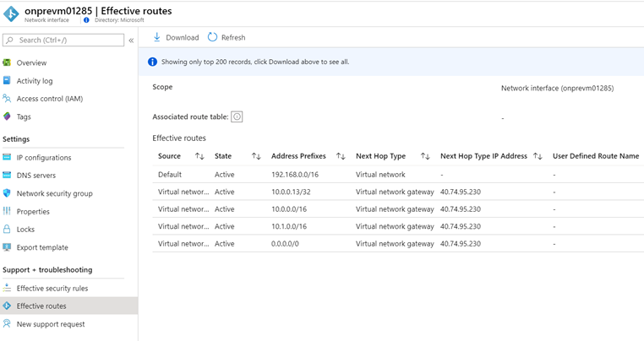Go to Access control (IAM)
The image size is (644, 341).
point(50,99)
